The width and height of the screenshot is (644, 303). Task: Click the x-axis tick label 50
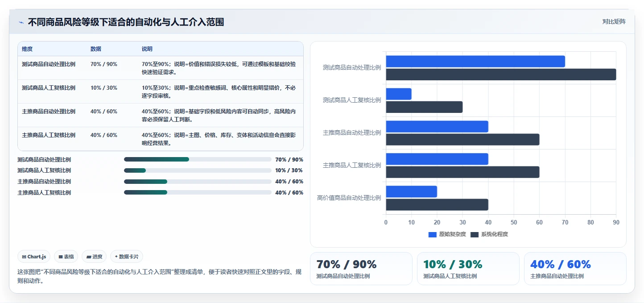(514, 222)
